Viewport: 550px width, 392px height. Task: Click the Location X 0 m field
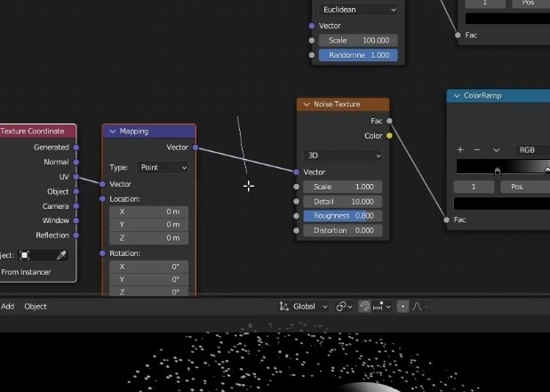pos(148,212)
